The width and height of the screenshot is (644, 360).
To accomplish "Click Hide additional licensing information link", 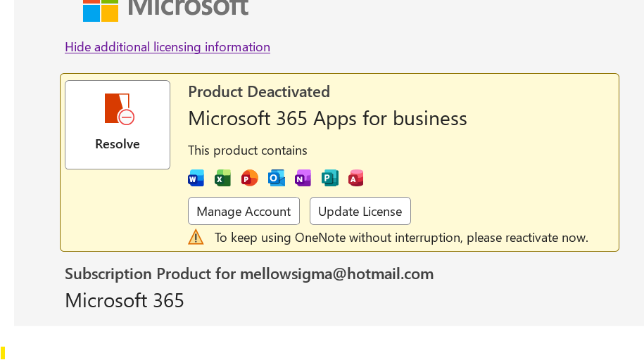I will 168,47.
